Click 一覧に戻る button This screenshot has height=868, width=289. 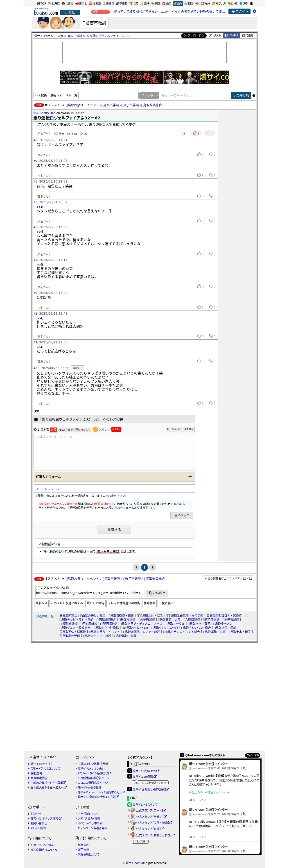pyautogui.click(x=166, y=603)
